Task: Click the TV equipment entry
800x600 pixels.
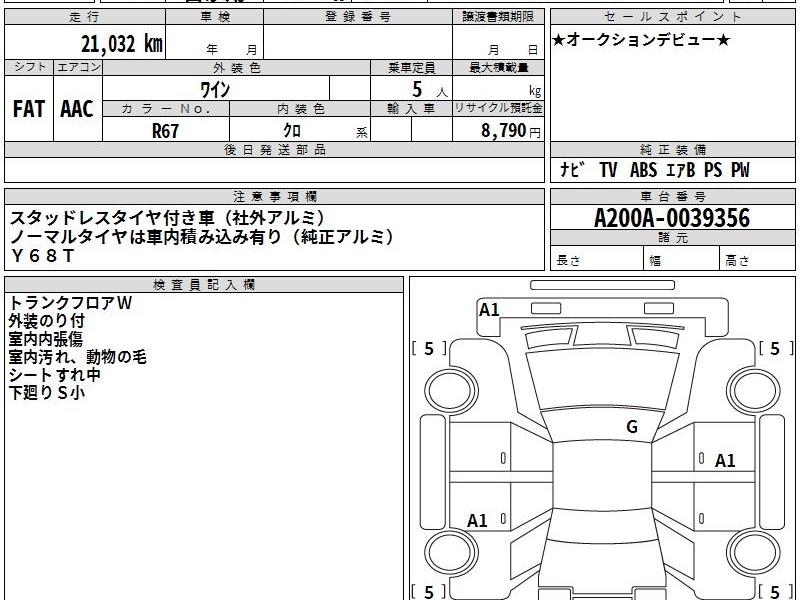Action: [x=608, y=169]
